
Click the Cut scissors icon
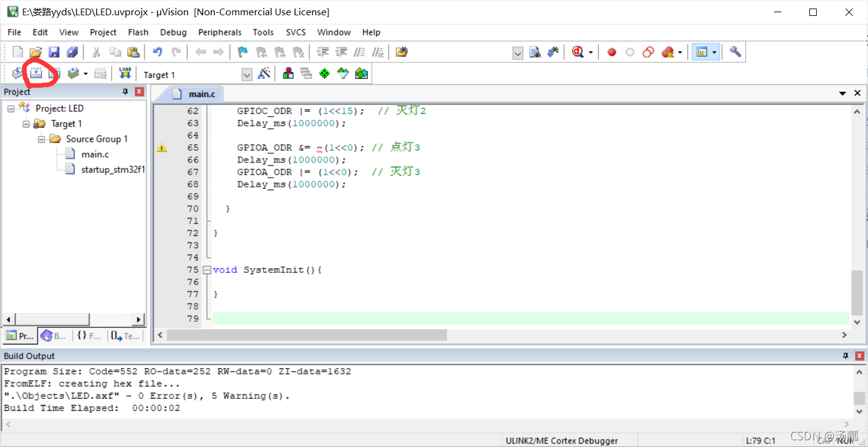click(x=96, y=53)
